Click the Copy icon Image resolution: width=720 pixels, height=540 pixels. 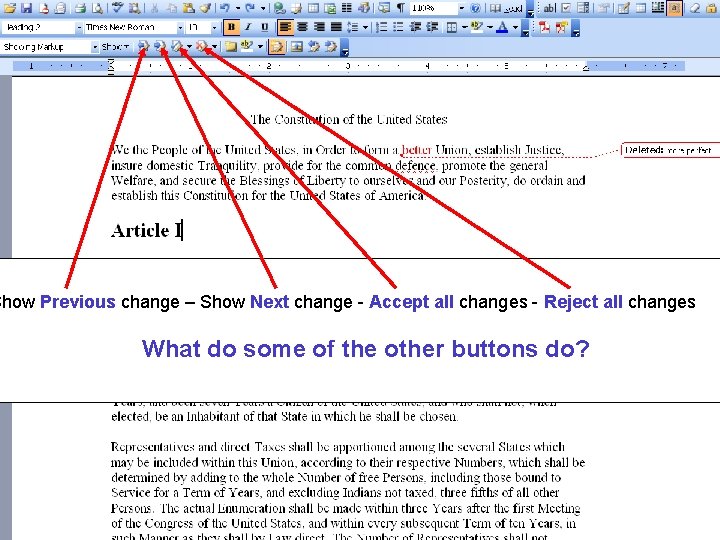(171, 8)
